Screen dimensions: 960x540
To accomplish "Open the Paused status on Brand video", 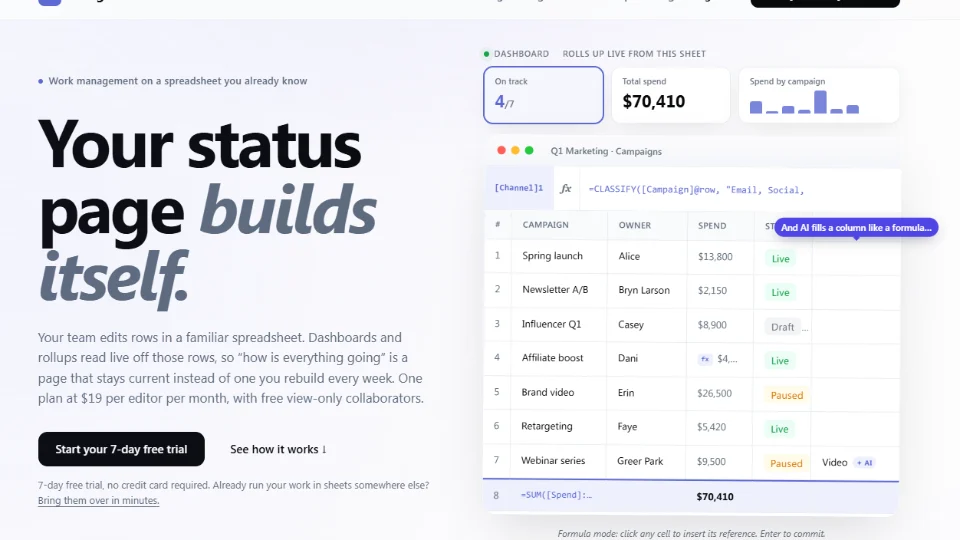I will tap(787, 396).
